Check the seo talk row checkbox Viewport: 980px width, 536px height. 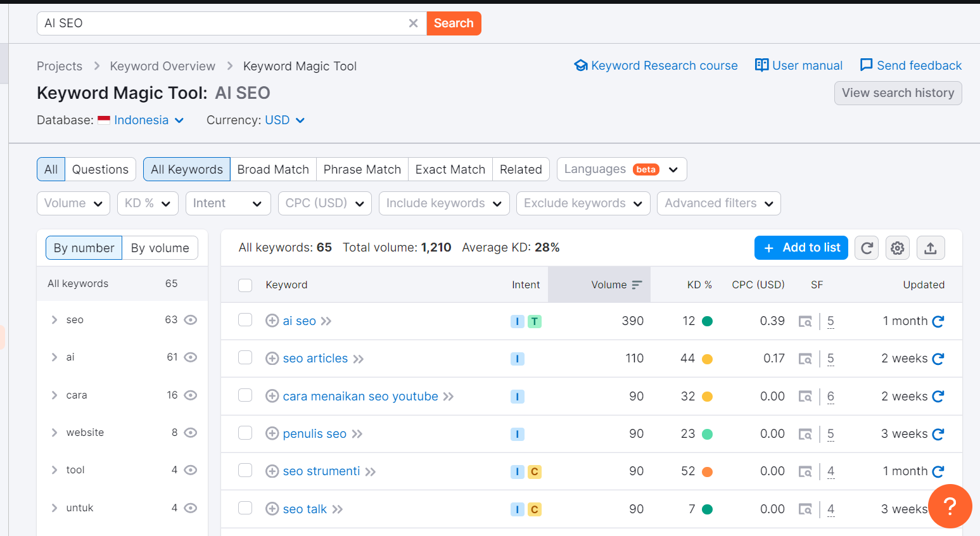tap(245, 508)
